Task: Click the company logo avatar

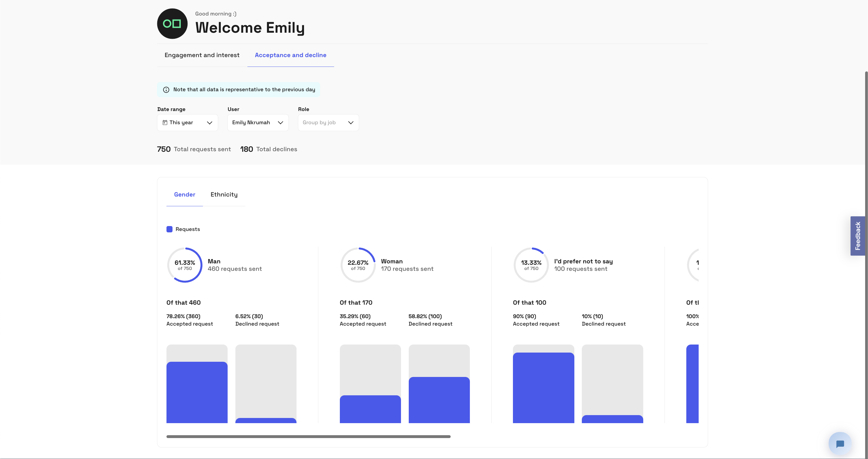Action: [x=172, y=24]
